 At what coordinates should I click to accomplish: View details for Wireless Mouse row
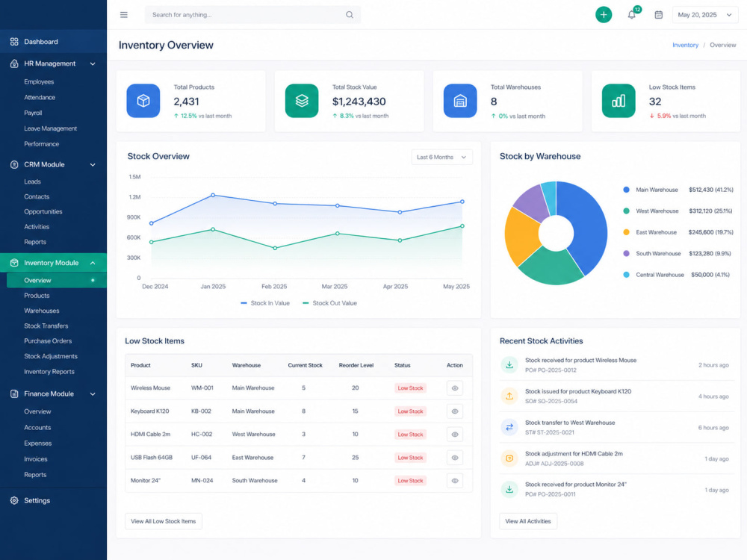coord(455,388)
